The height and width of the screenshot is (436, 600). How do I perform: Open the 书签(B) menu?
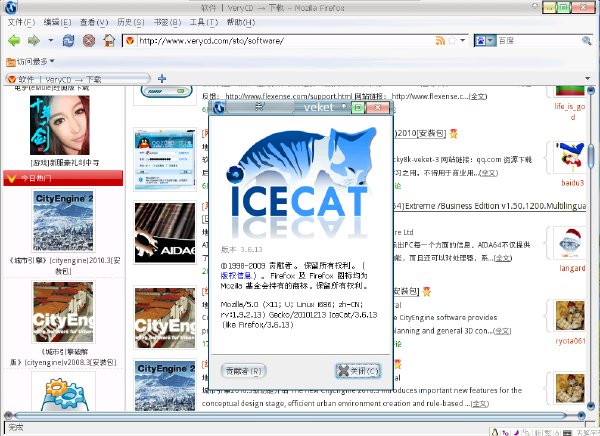point(167,22)
